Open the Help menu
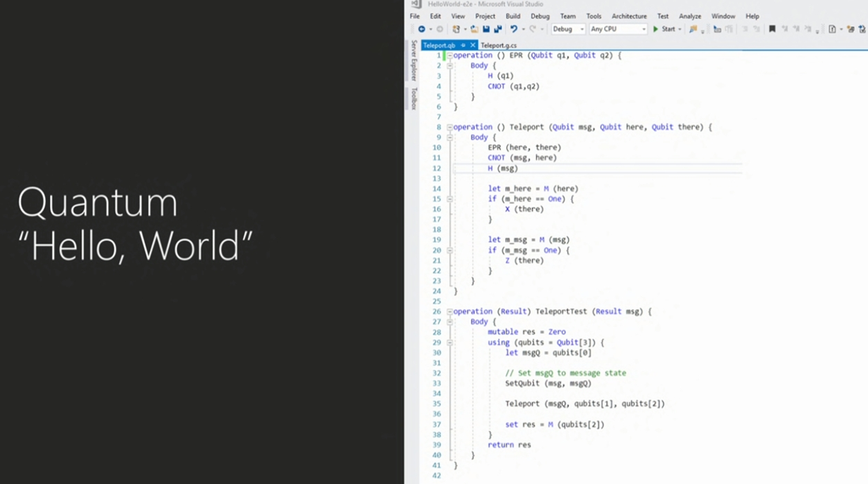This screenshot has width=868, height=484. pyautogui.click(x=753, y=16)
